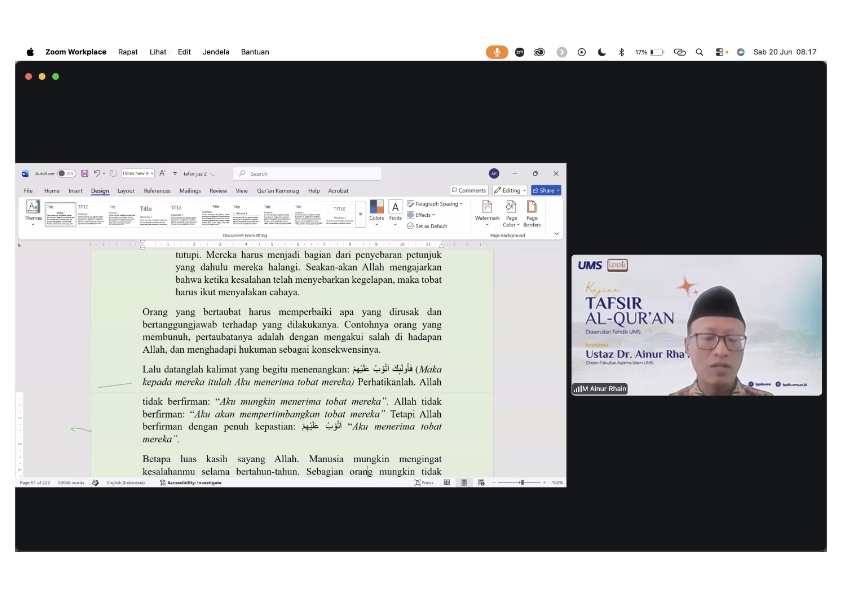The width and height of the screenshot is (842, 595).
Task: Toggle macOS Do Not Disturb moon icon
Action: pyautogui.click(x=601, y=52)
